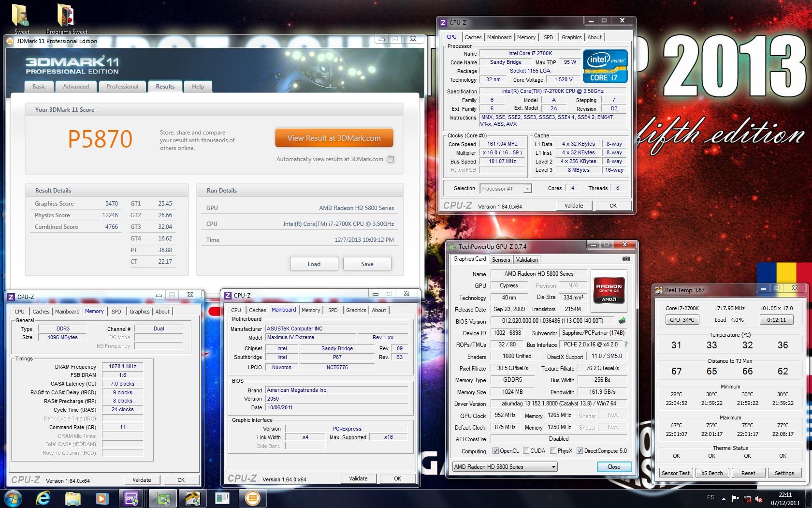
Task: Open the Programs Sweet desktop folder
Action: pyautogui.click(x=67, y=18)
